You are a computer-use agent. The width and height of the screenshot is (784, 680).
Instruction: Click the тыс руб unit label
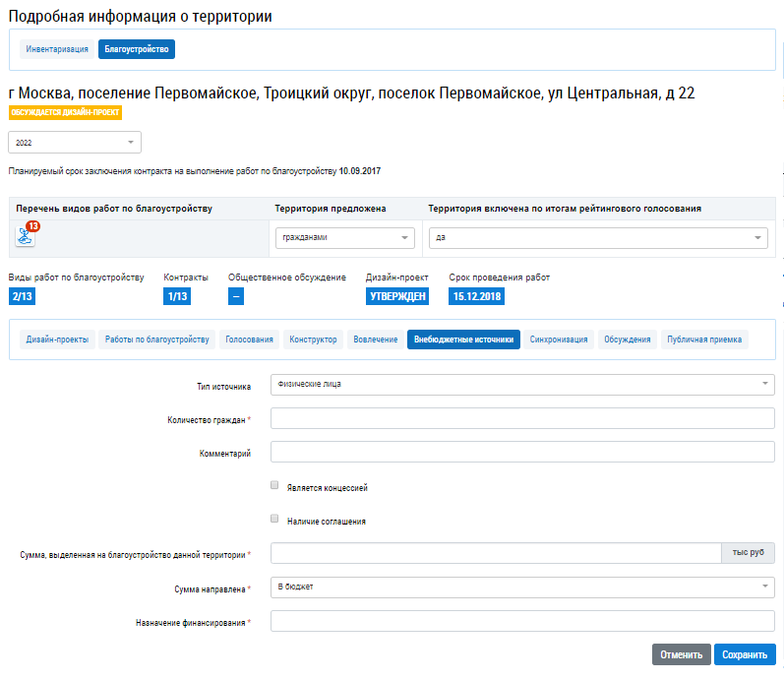point(748,553)
